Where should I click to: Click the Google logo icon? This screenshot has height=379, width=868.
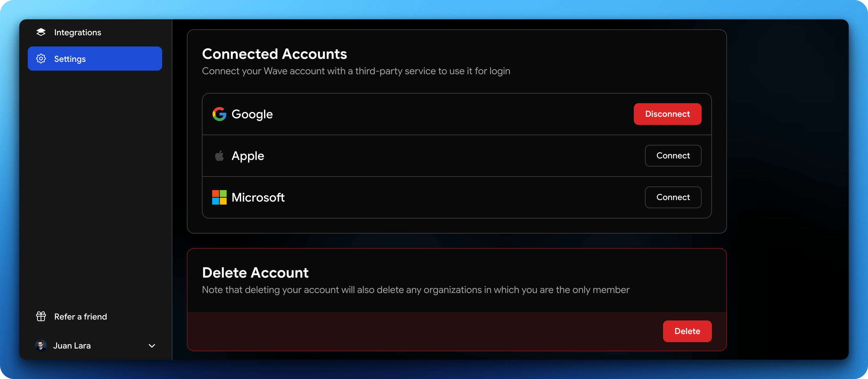219,114
